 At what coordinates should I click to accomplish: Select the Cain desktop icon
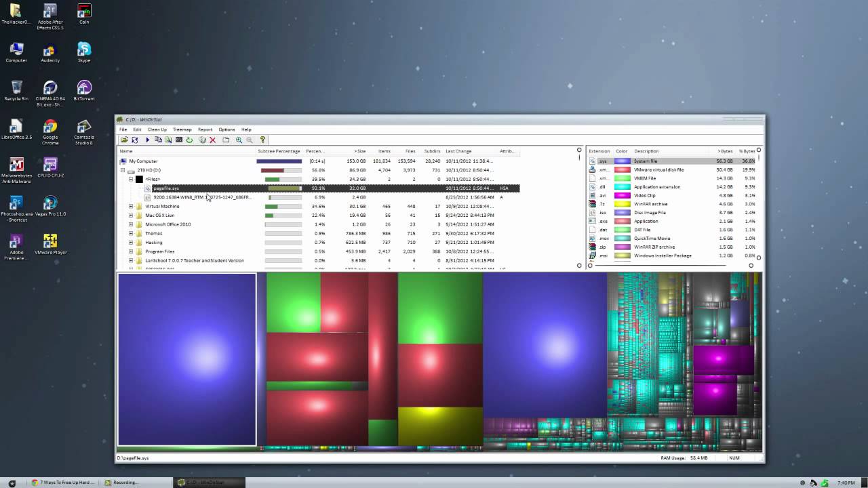[x=84, y=14]
